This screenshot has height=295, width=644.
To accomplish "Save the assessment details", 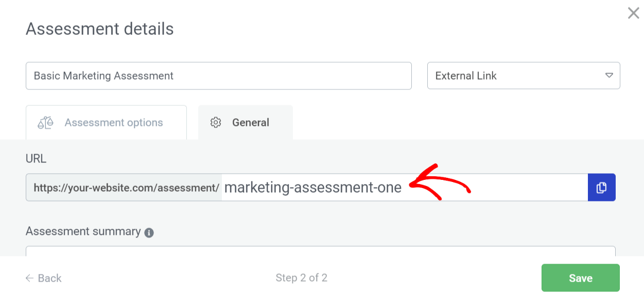I will pos(580,278).
